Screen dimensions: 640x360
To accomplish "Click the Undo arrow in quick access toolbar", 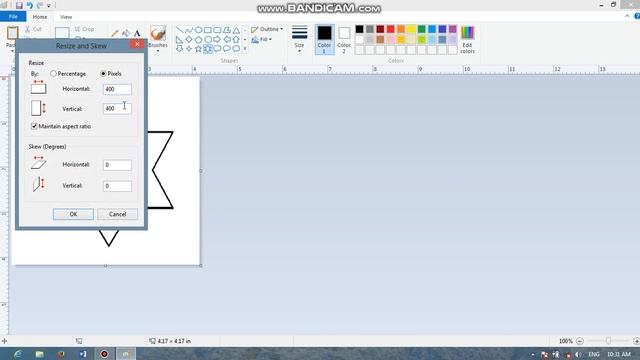I will pyautogui.click(x=30, y=5).
